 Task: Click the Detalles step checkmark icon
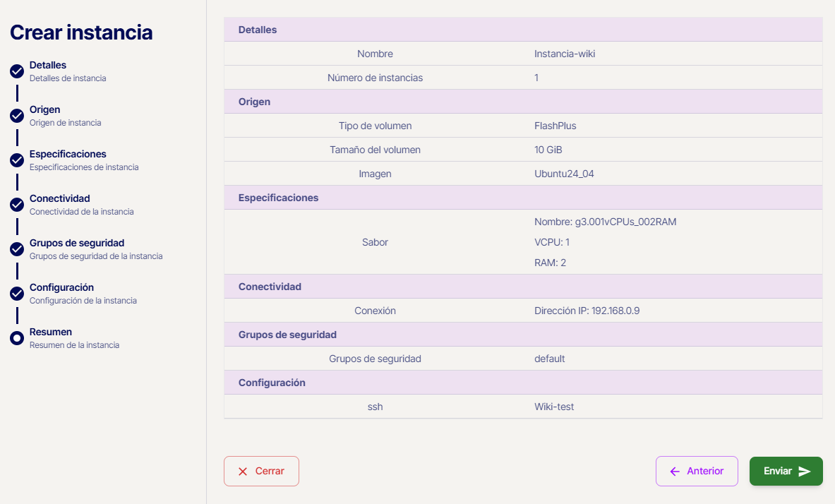tap(17, 71)
